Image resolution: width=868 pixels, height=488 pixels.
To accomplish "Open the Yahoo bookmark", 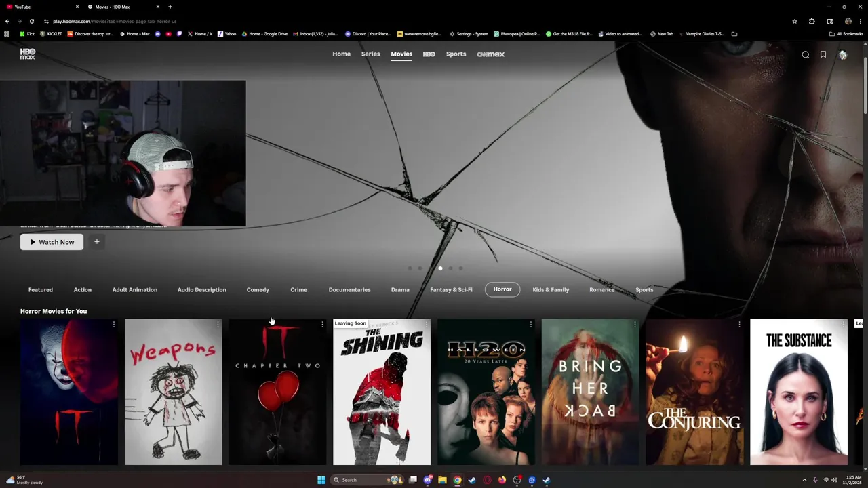I will click(x=227, y=34).
